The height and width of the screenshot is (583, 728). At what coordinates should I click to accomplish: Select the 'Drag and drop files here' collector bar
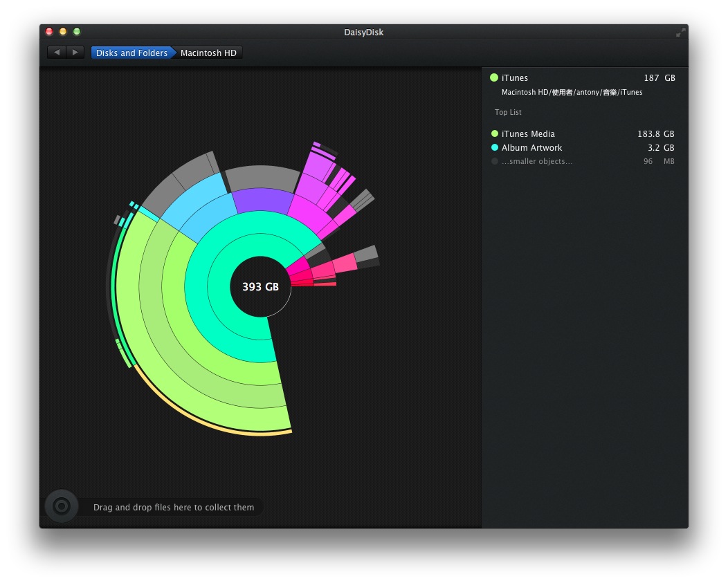tap(173, 508)
